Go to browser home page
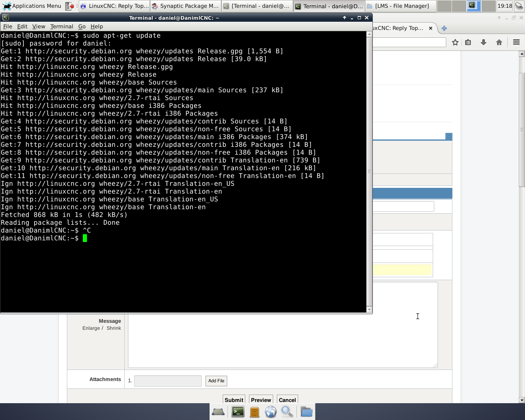Viewport: 525px width, 420px height. (x=499, y=42)
